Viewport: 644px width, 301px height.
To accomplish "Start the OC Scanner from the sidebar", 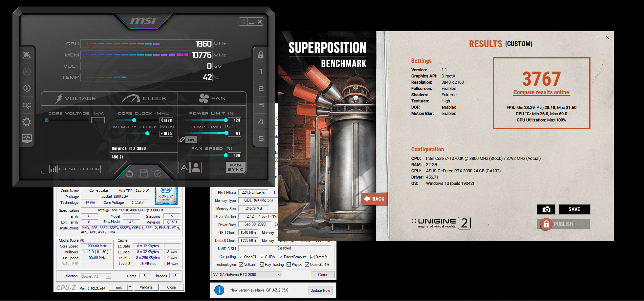I will [27, 105].
